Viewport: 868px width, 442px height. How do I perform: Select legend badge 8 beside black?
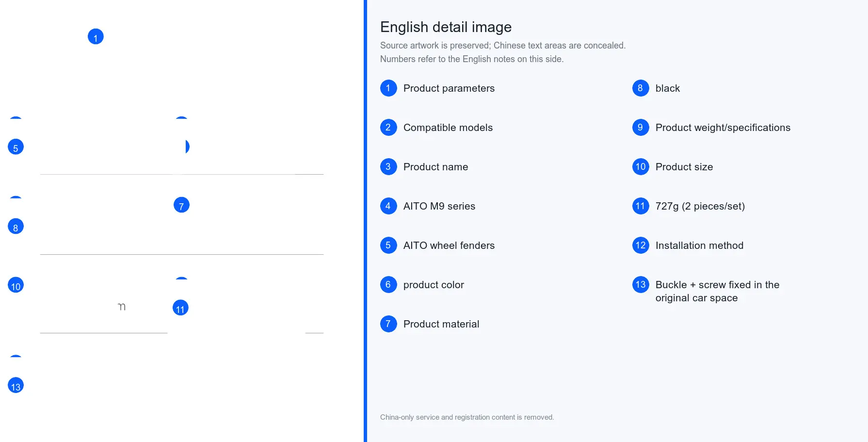click(x=641, y=88)
